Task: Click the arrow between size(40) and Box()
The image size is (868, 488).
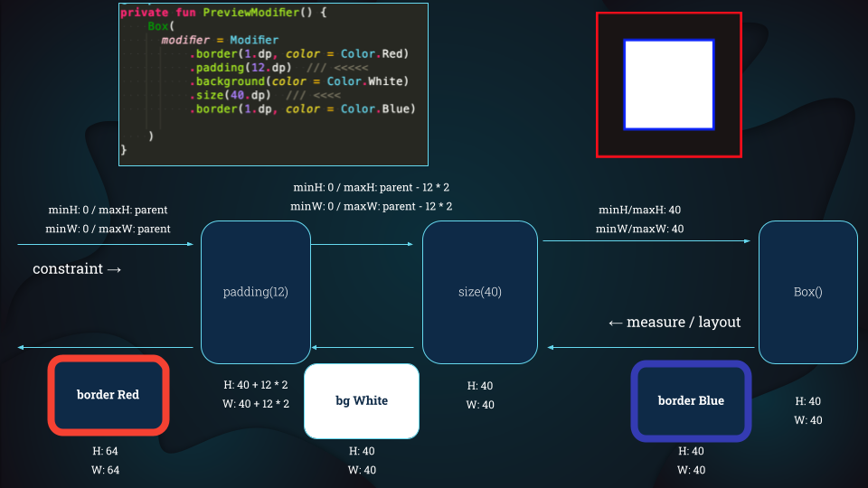Action: coord(646,240)
